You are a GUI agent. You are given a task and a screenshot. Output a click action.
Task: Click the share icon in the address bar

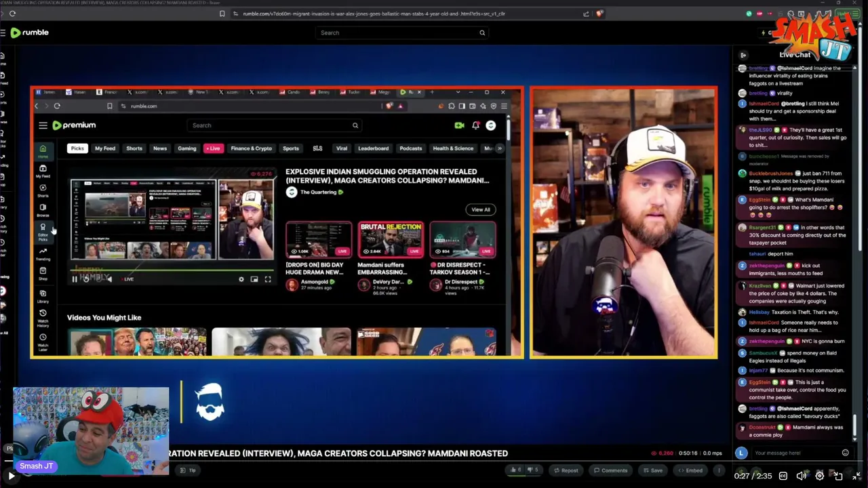click(x=586, y=14)
